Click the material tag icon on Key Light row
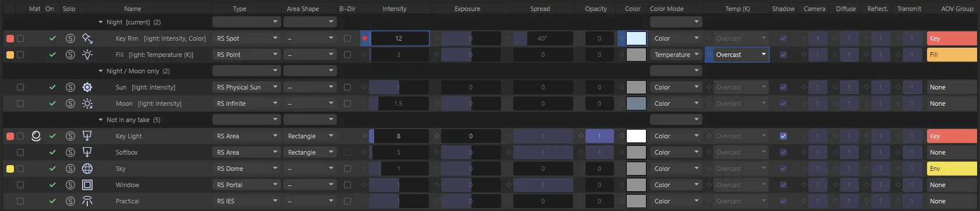 coord(35,136)
